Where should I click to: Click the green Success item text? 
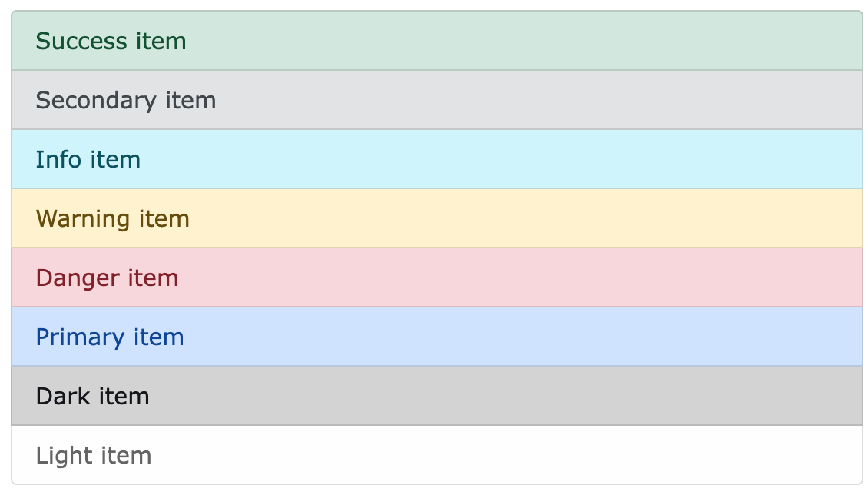[110, 41]
